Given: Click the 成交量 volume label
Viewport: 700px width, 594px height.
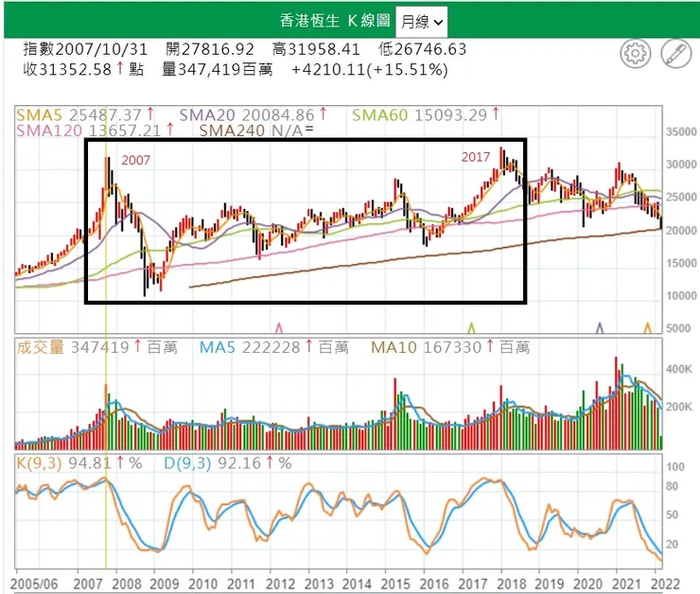Looking at the screenshot, I should [40, 347].
